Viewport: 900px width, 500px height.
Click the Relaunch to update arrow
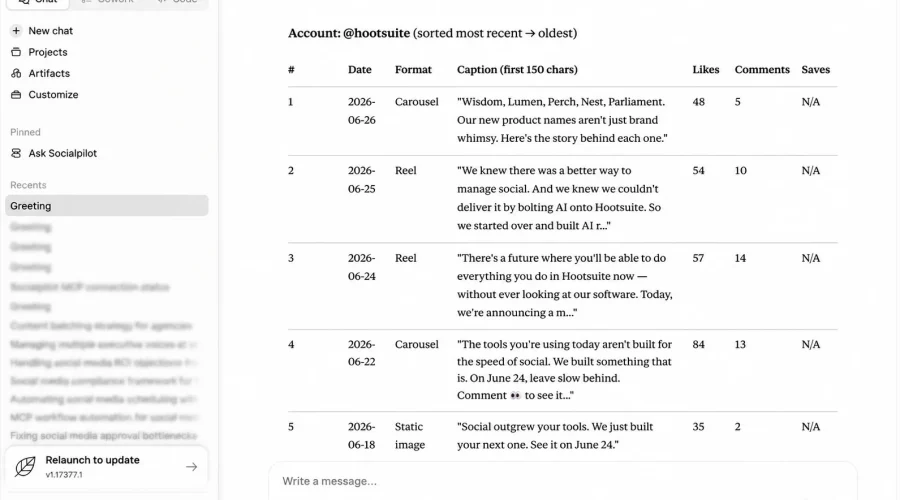click(x=192, y=467)
